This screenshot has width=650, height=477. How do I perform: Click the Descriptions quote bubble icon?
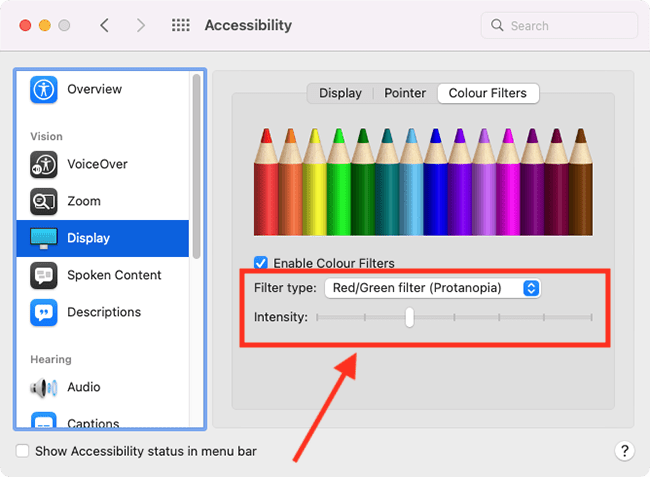pos(44,312)
